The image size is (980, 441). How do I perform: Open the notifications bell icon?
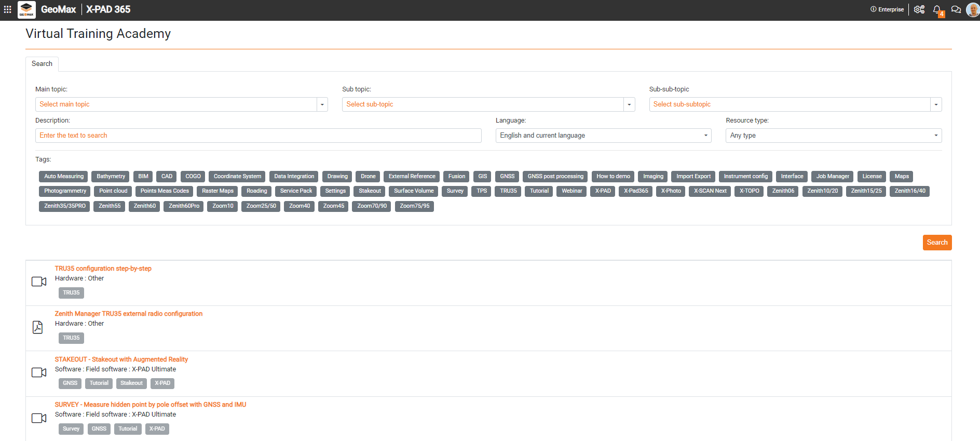click(x=937, y=9)
